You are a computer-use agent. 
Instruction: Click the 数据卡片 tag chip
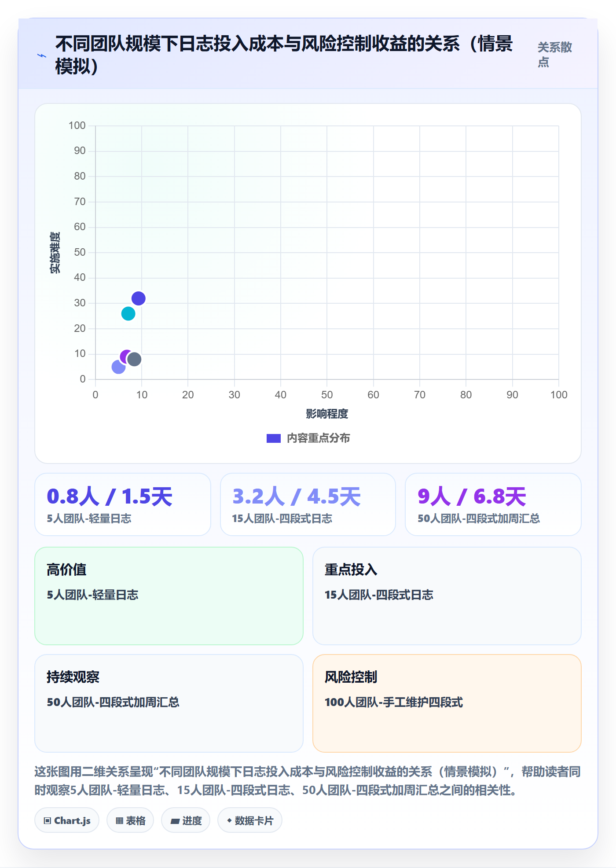[250, 820]
